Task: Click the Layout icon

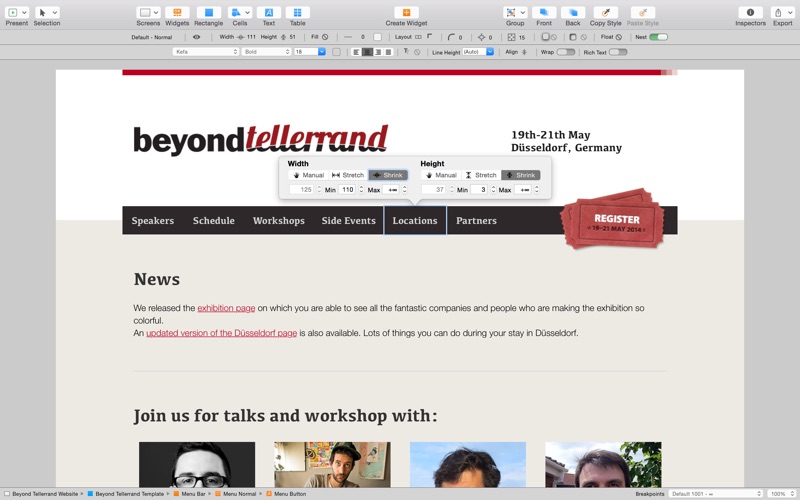Action: point(418,37)
